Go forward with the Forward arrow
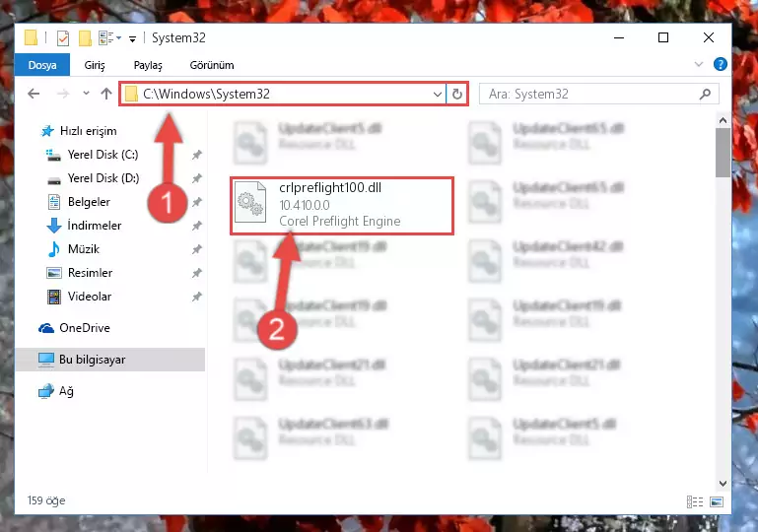The width and height of the screenshot is (758, 532). [63, 94]
